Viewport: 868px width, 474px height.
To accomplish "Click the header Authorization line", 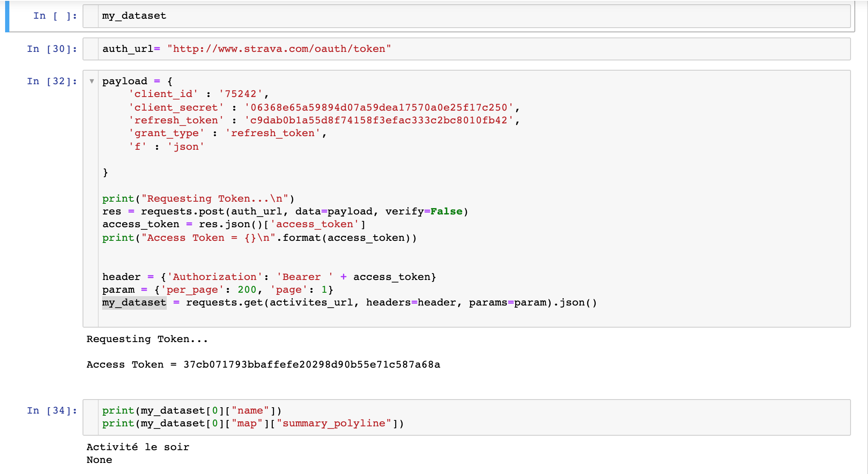I will coord(269,277).
